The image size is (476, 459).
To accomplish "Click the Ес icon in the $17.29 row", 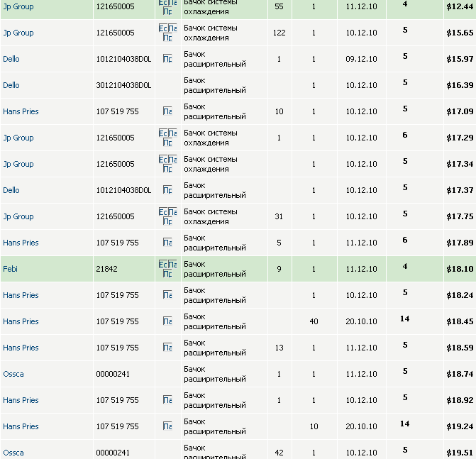I will tap(163, 133).
